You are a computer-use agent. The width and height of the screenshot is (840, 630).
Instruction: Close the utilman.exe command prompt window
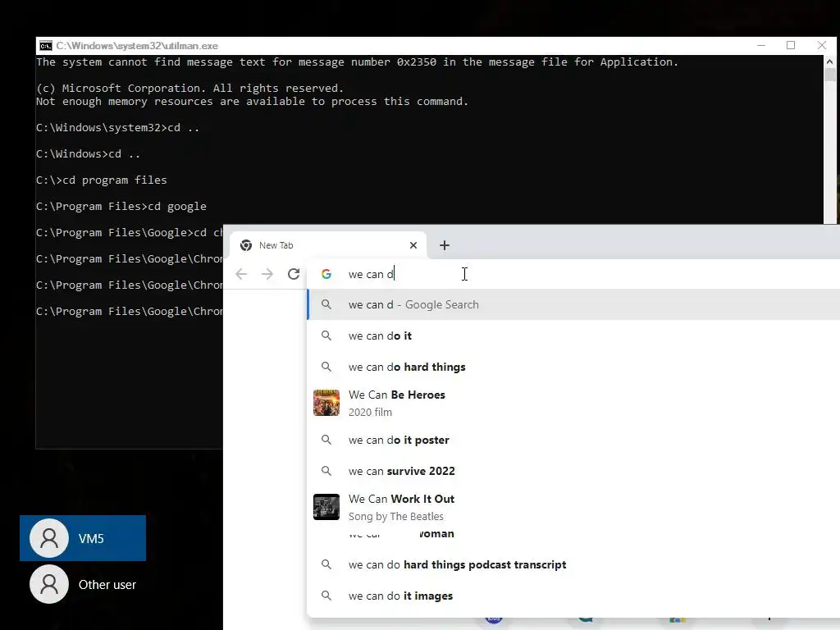[821, 46]
